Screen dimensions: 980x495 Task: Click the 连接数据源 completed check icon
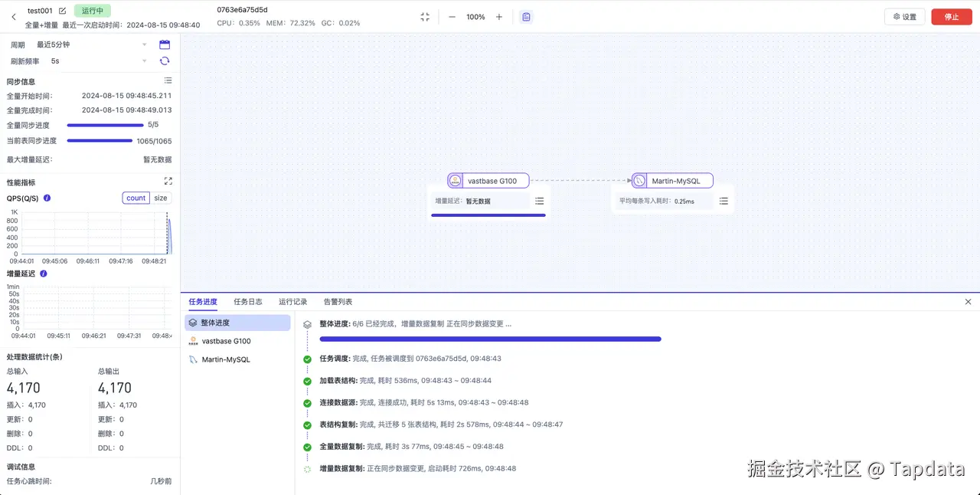click(x=307, y=402)
